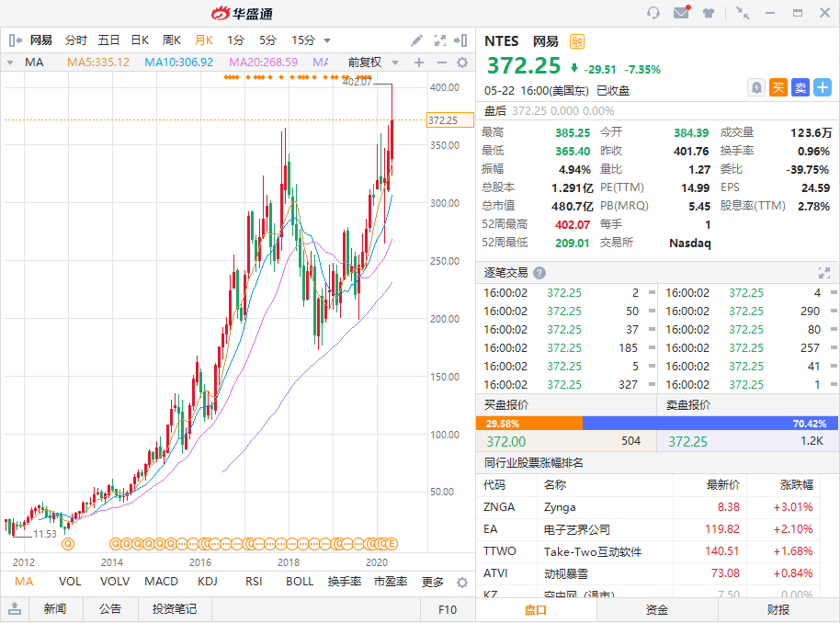Add NTES to watchlist plus icon
This screenshot has height=623, width=840.
point(823,87)
